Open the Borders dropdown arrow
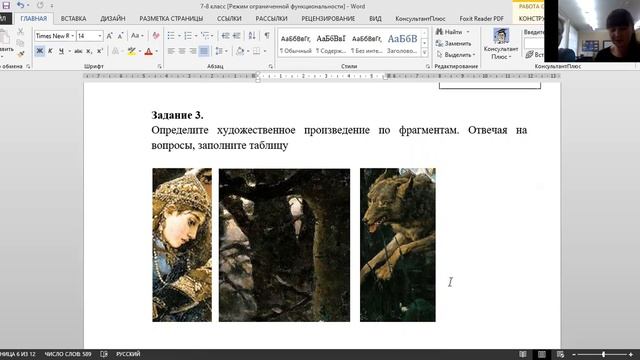 pyautogui.click(x=265, y=51)
